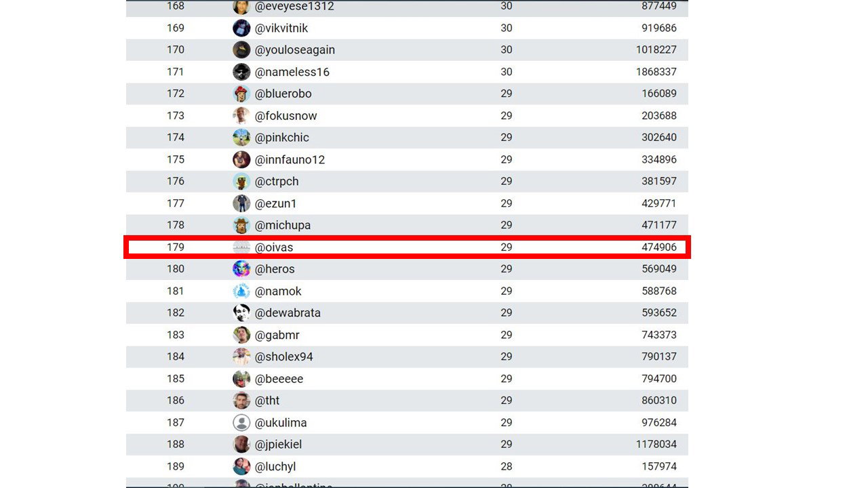Select the @luchyl username

click(275, 466)
